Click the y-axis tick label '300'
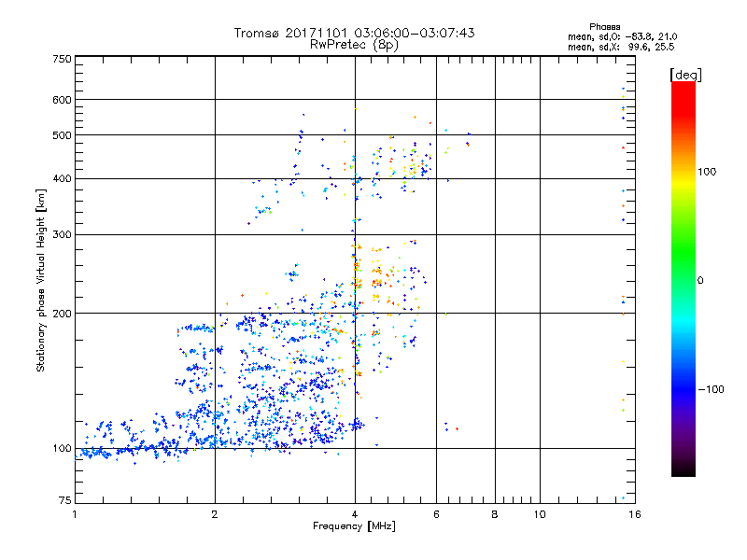The image size is (747, 560). 62,234
